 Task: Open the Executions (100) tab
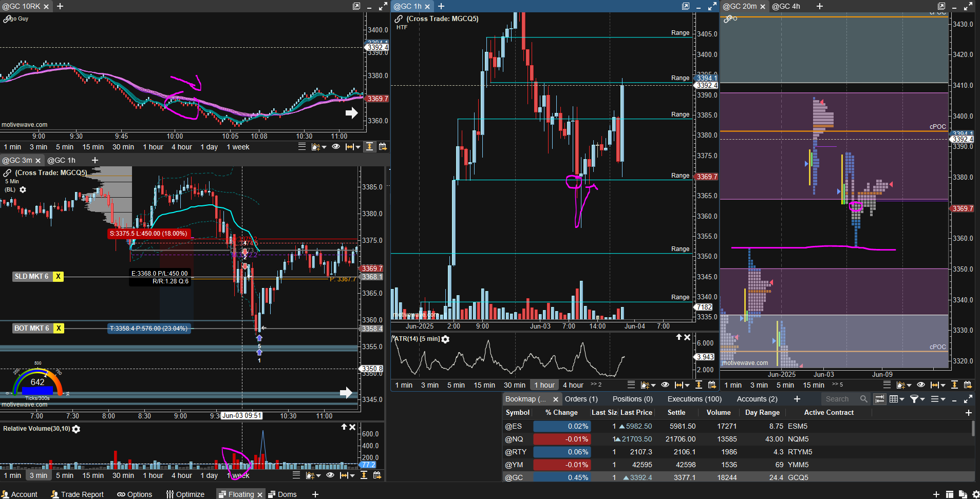[x=694, y=399]
